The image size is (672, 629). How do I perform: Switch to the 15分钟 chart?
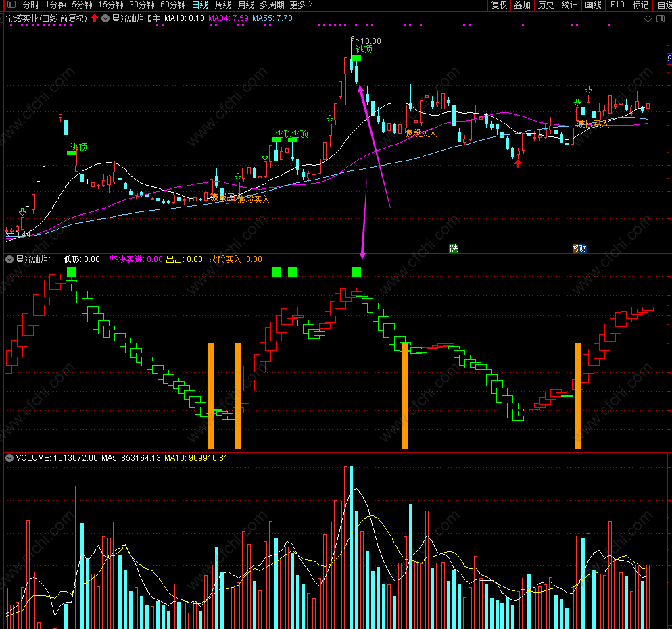(111, 5)
